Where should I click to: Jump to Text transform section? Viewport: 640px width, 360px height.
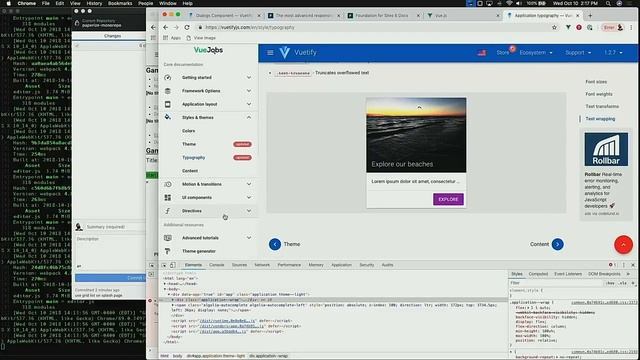coord(602,107)
